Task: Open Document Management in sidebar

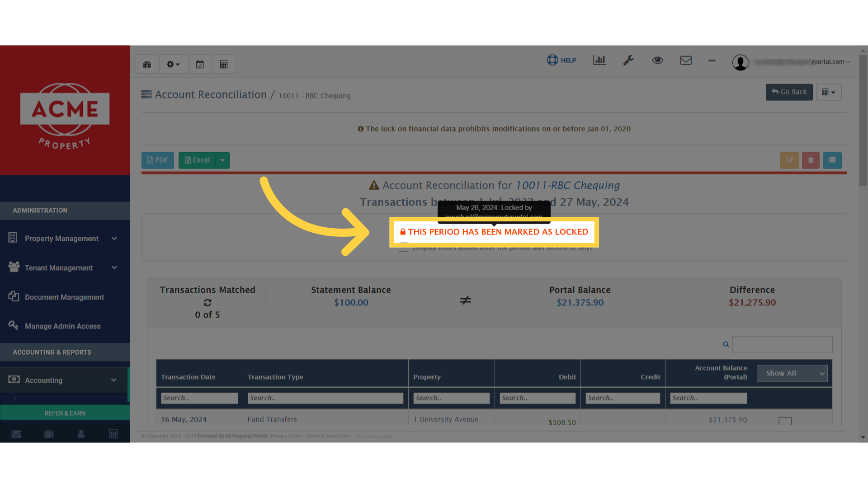Action: pos(65,297)
